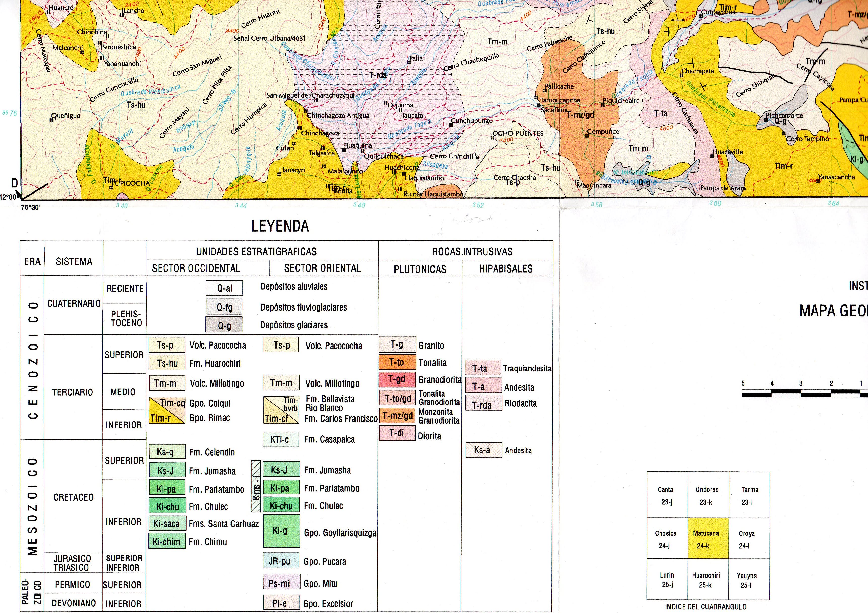Click the SECTOR ORIENTAL column header
Image resolution: width=868 pixels, height=613 pixels.
tap(323, 268)
